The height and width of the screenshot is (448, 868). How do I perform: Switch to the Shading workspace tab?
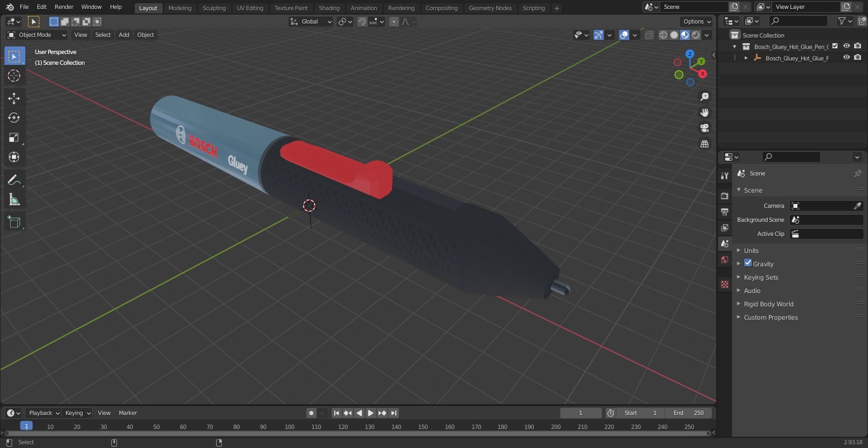(329, 8)
